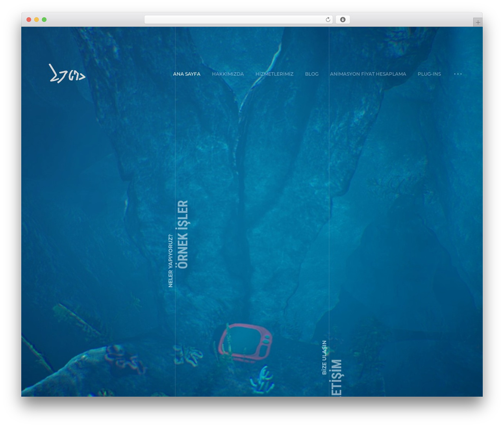Image resolution: width=504 pixels, height=427 pixels.
Task: Go to the Ana Sayfa menu item
Action: 187,74
